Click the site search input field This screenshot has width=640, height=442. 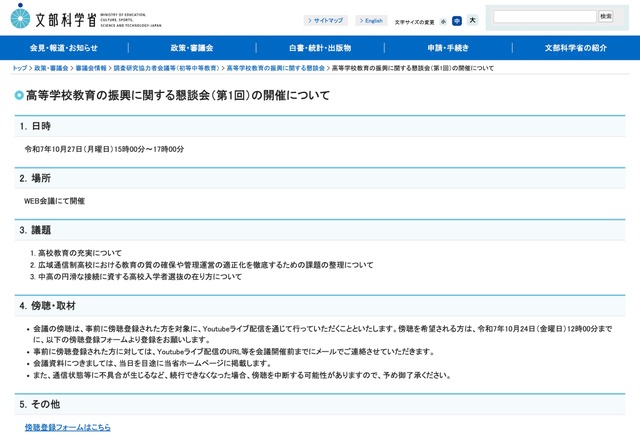(x=544, y=17)
